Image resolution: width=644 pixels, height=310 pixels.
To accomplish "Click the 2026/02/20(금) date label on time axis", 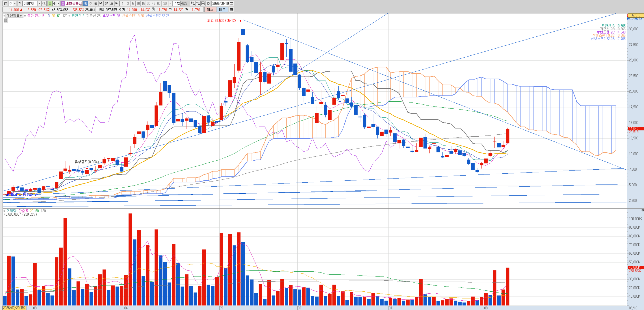I will coord(14,308).
